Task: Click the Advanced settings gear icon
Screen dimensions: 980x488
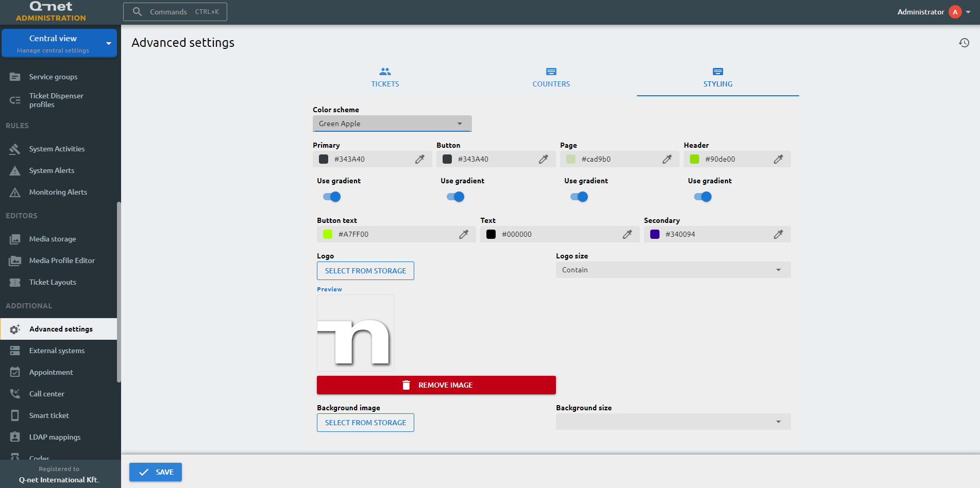Action: pos(15,329)
